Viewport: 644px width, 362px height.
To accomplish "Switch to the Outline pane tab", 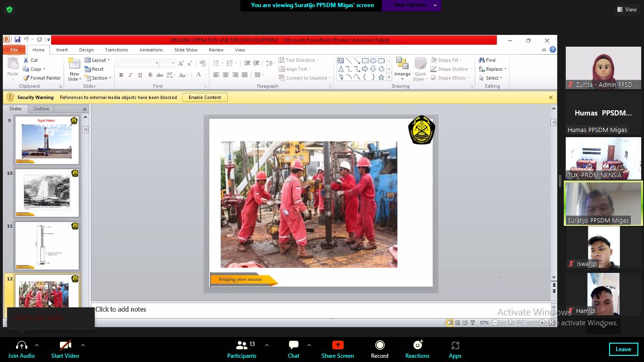I will 41,109.
